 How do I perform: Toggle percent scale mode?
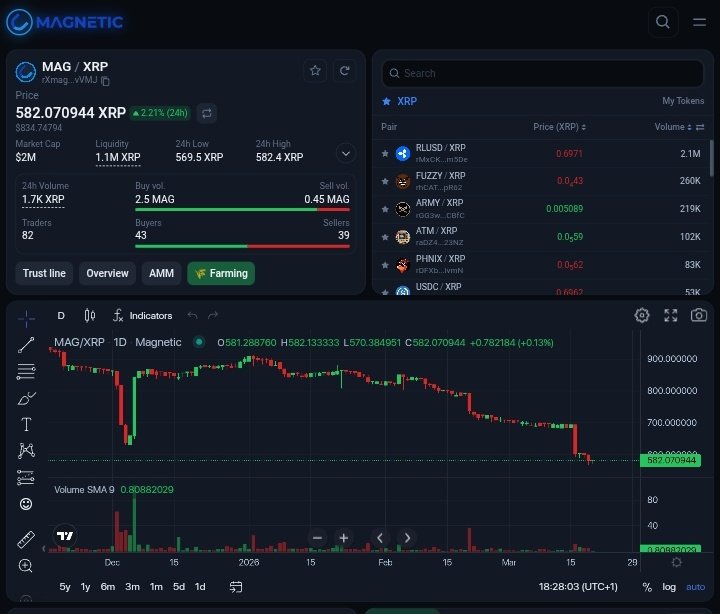click(x=647, y=587)
